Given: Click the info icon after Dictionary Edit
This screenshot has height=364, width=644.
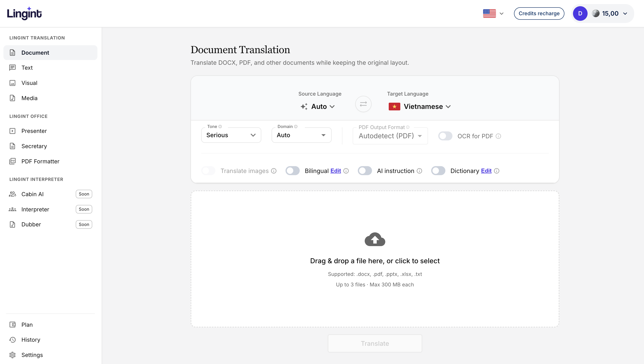Looking at the screenshot, I should click(497, 171).
